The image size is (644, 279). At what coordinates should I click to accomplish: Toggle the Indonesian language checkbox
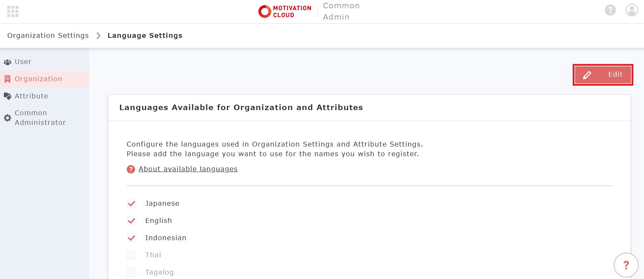tap(132, 238)
